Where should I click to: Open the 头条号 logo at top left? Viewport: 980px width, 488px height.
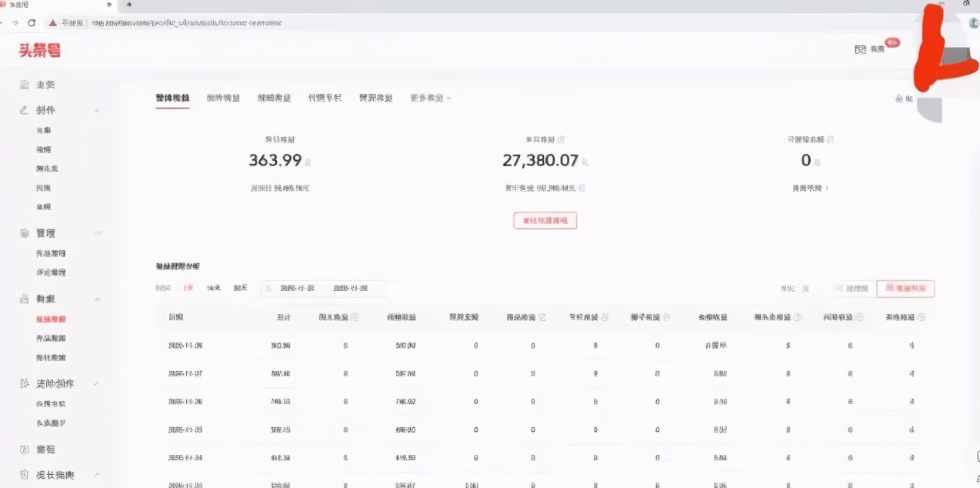pos(38,50)
